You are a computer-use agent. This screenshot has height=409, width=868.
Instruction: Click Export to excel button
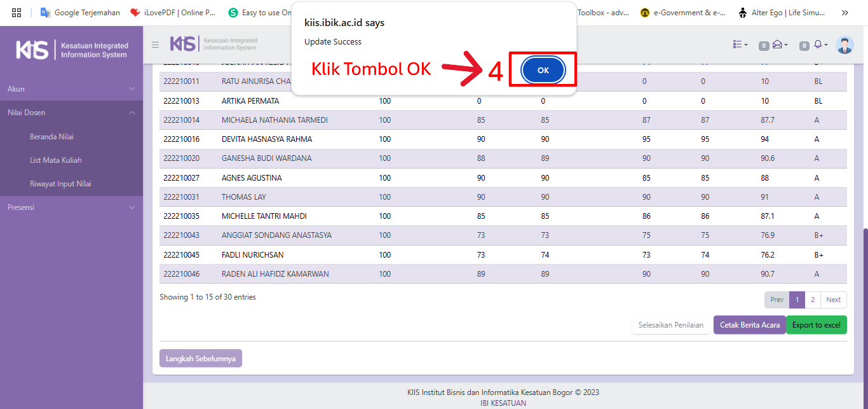click(816, 325)
